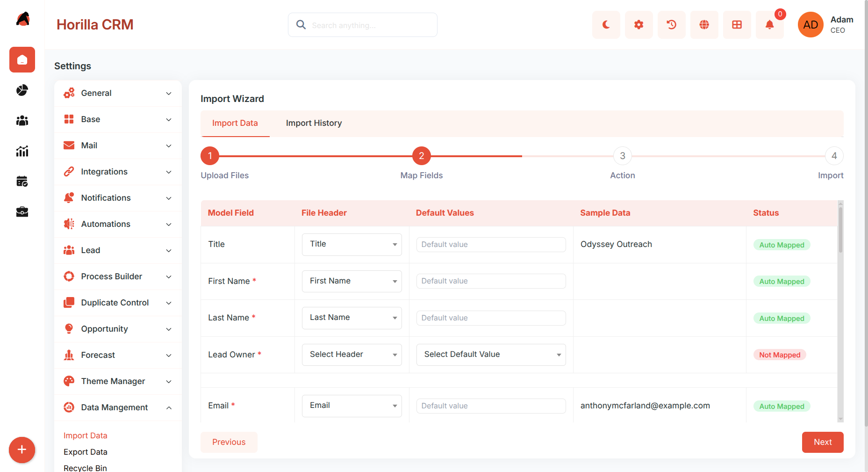This screenshot has height=472, width=868.
Task: Click the Email row default value field
Action: coord(491,406)
